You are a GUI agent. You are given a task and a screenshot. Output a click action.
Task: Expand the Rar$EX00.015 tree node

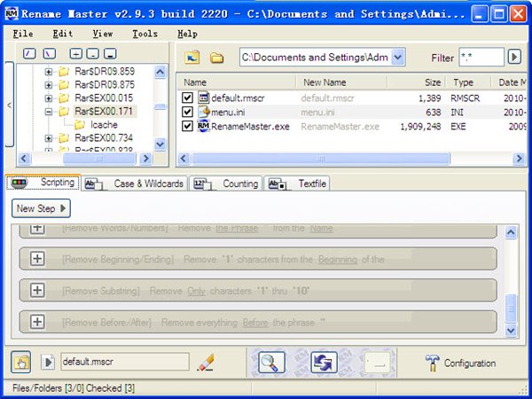point(49,98)
